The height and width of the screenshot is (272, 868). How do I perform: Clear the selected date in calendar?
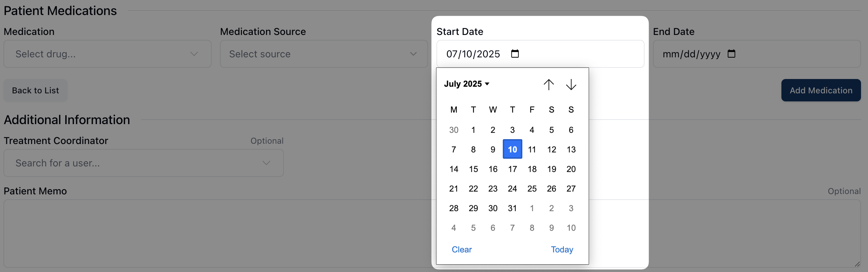tap(462, 249)
